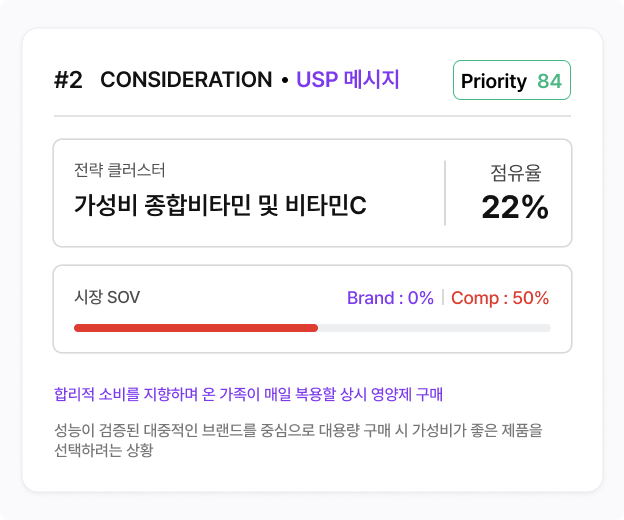
Task: Open the 전략 클러스터 card
Action: pos(312,193)
